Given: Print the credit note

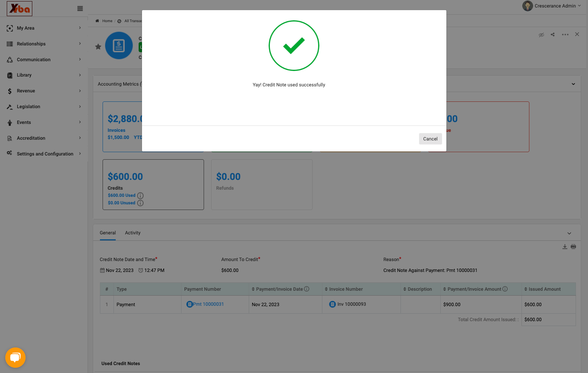Looking at the screenshot, I should 573,247.
